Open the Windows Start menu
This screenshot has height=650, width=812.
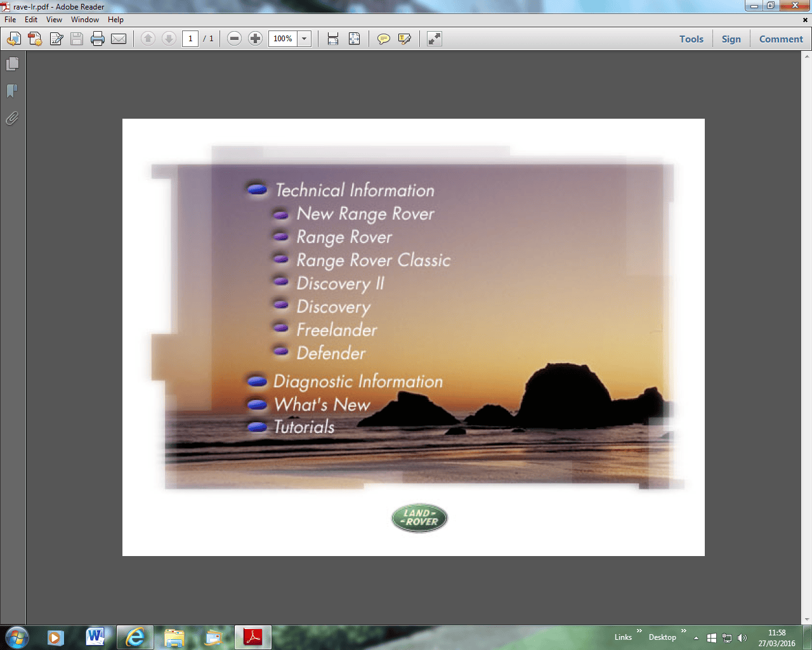[x=17, y=637]
